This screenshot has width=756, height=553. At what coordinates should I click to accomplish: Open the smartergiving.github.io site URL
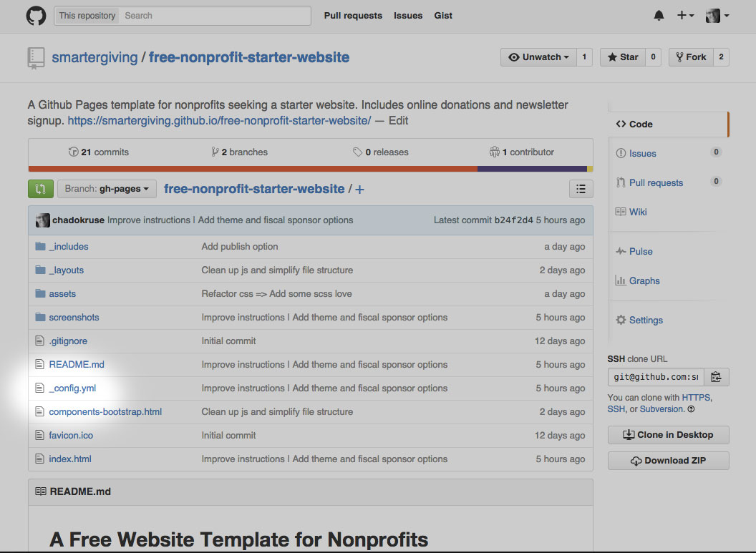pyautogui.click(x=219, y=121)
